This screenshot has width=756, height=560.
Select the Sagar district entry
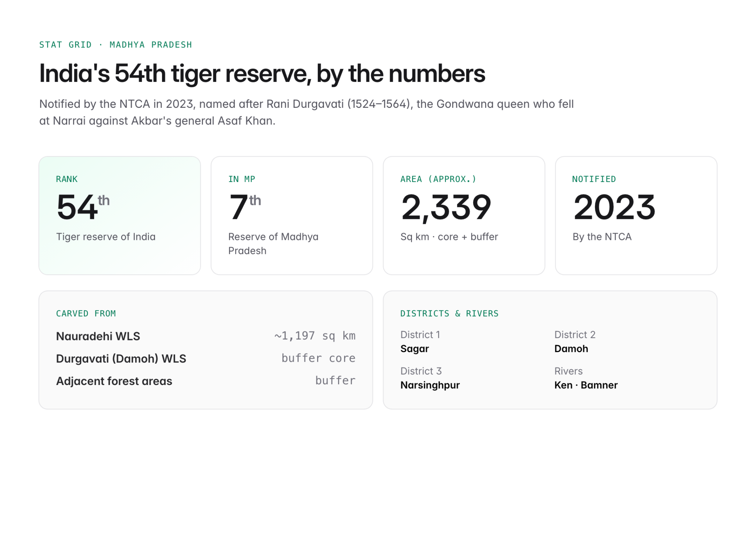[x=420, y=341]
